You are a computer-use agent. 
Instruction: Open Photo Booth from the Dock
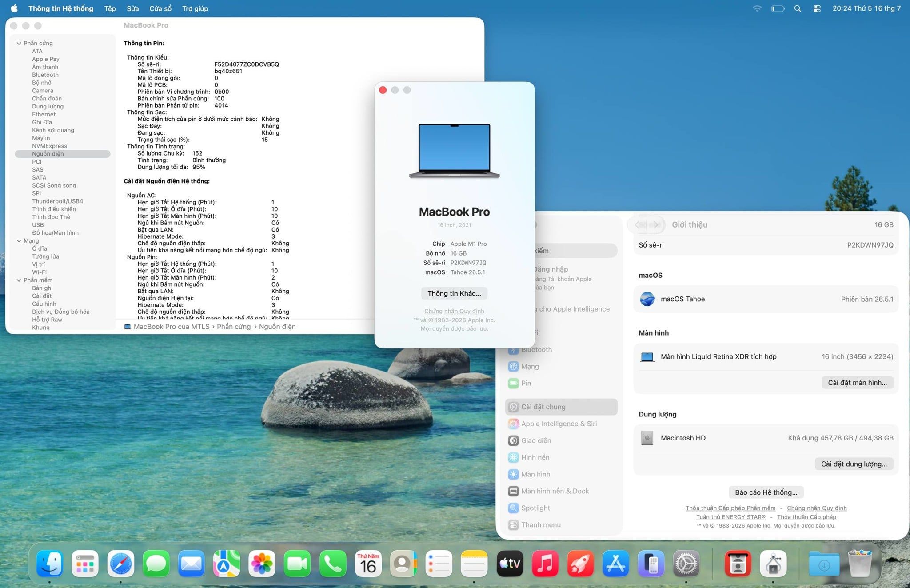click(738, 564)
